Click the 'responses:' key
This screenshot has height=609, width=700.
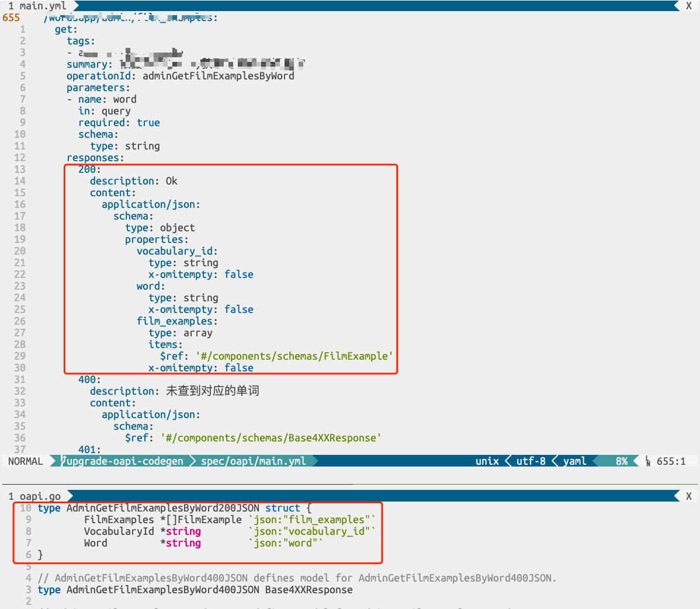[95, 158]
